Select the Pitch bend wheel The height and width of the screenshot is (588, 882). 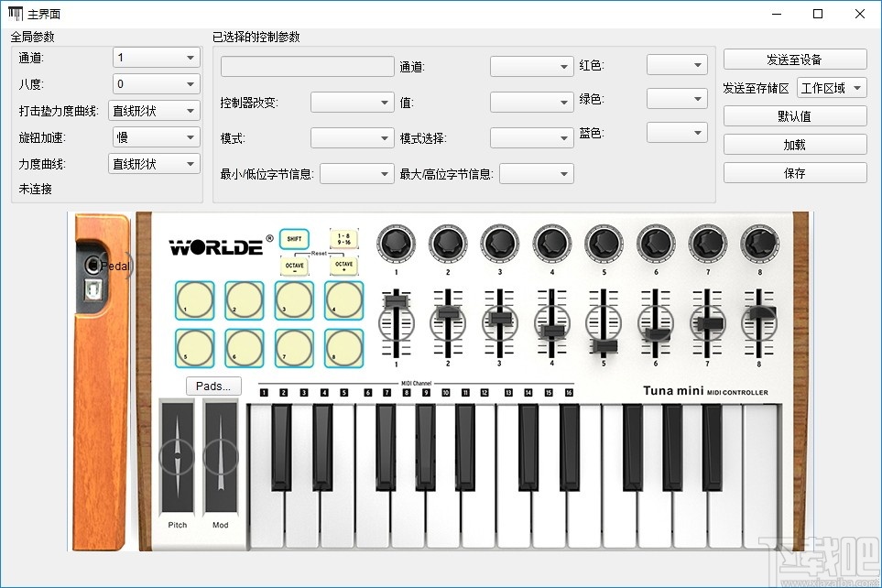(175, 458)
